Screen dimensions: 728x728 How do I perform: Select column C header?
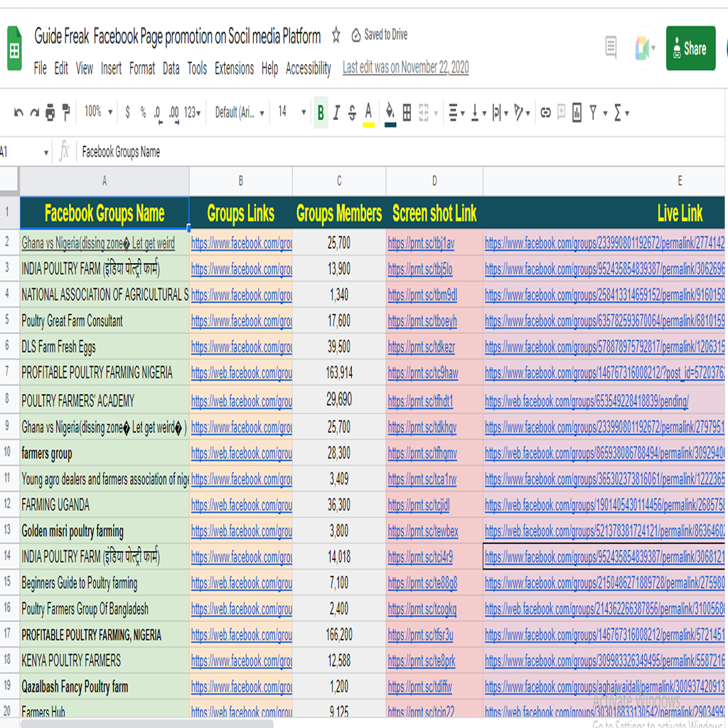(x=339, y=181)
